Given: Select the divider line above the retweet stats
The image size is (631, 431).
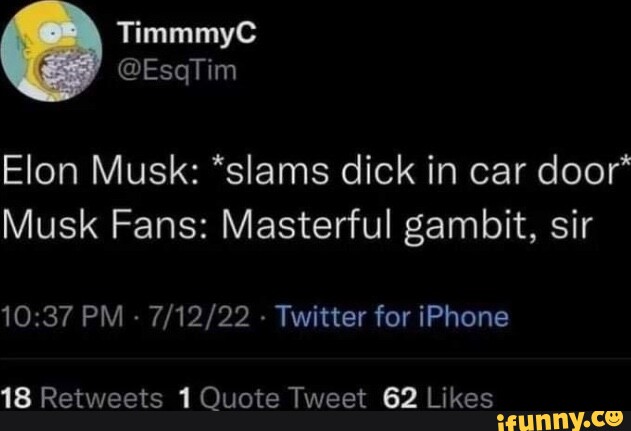Looking at the screenshot, I should click(316, 358).
